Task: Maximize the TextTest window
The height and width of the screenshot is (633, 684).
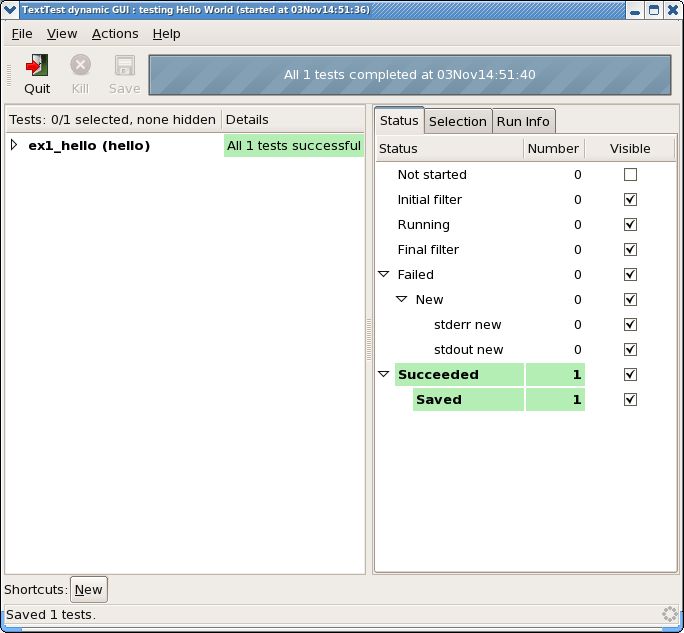Action: (x=653, y=10)
